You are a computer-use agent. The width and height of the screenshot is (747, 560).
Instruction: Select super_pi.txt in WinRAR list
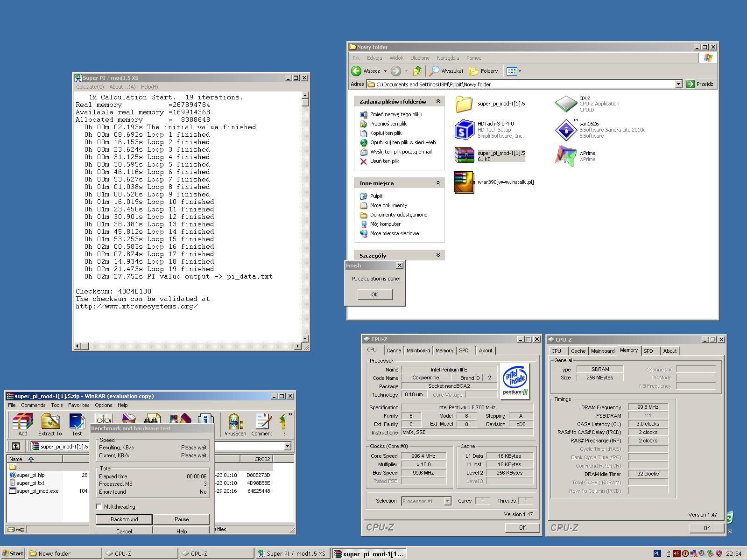[30, 483]
